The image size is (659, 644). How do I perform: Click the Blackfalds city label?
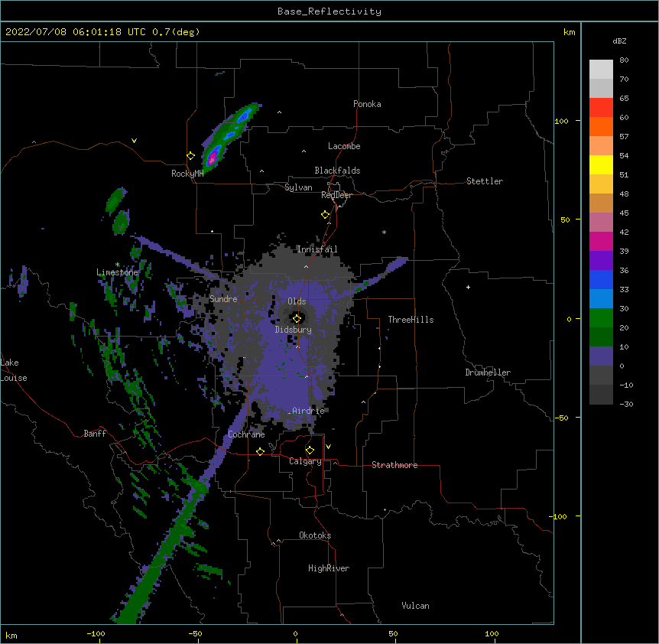pyautogui.click(x=337, y=171)
